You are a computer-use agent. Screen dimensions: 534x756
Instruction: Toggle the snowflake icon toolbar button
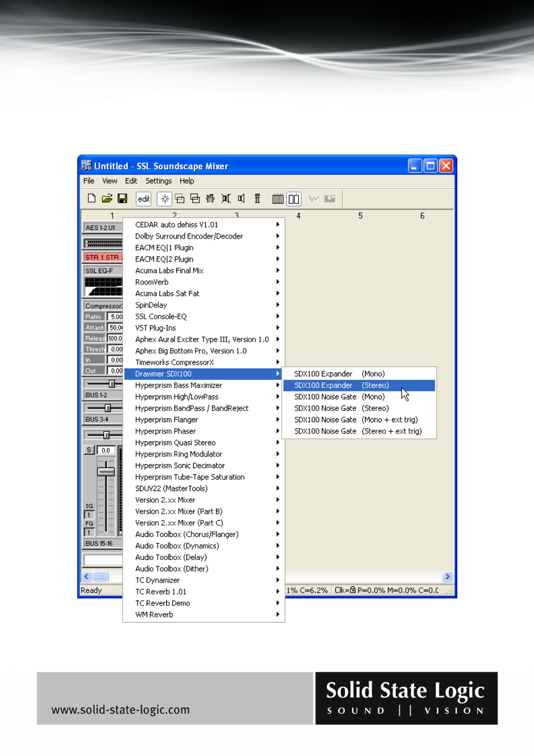pos(165,199)
